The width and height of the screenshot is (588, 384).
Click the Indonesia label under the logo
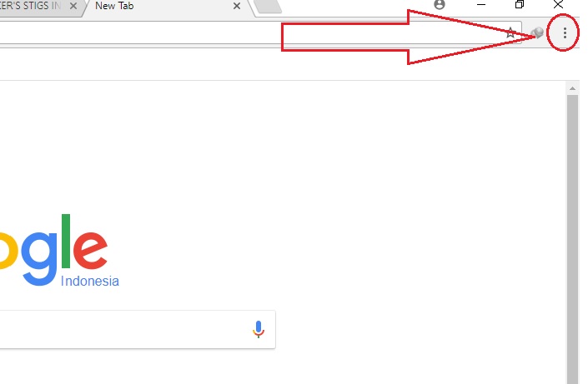point(90,281)
